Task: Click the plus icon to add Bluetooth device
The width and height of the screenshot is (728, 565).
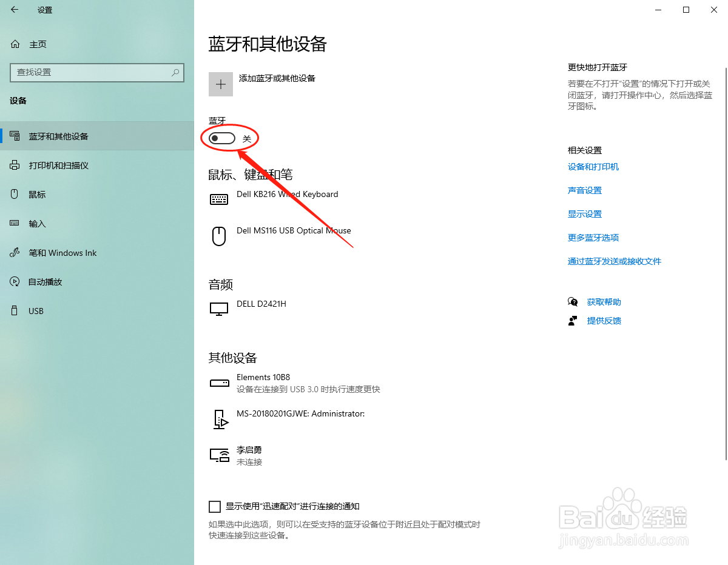Action: (x=220, y=84)
